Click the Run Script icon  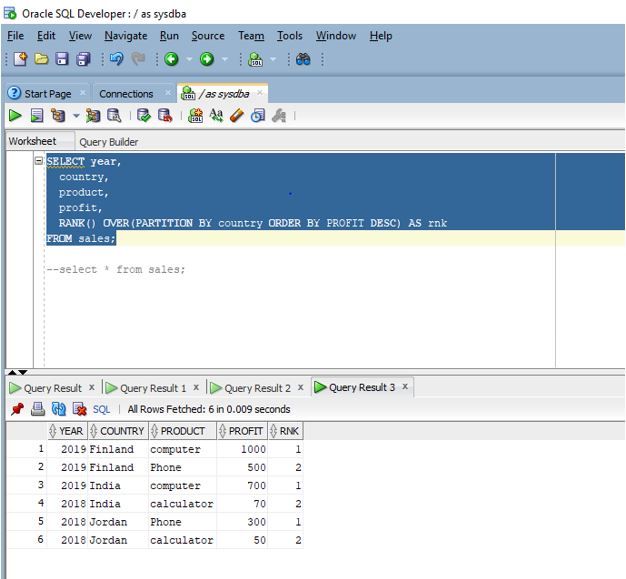[36, 116]
